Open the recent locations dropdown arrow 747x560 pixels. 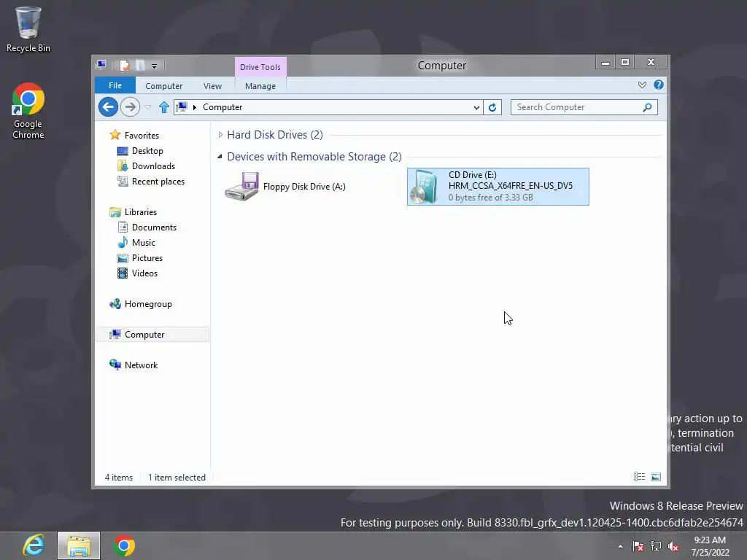tap(147, 107)
